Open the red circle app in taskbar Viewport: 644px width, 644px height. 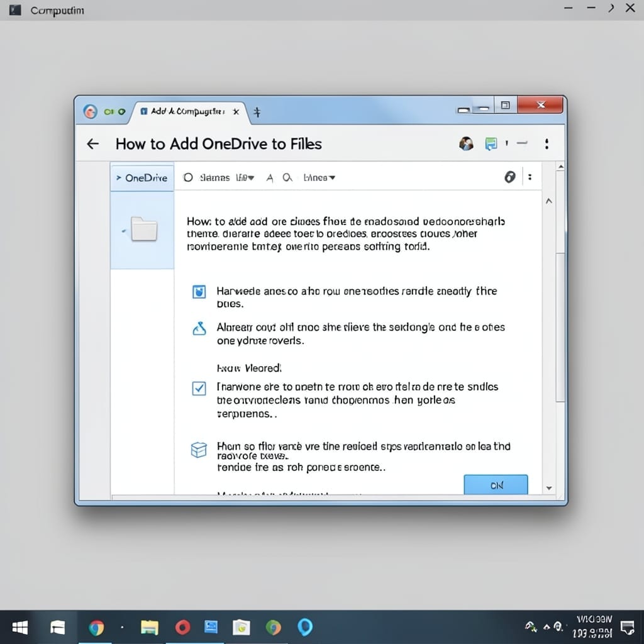click(x=183, y=628)
